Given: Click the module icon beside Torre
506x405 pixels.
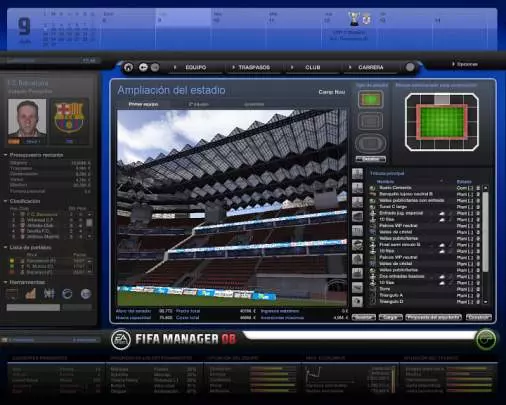Looking at the screenshot, I should [x=372, y=289].
